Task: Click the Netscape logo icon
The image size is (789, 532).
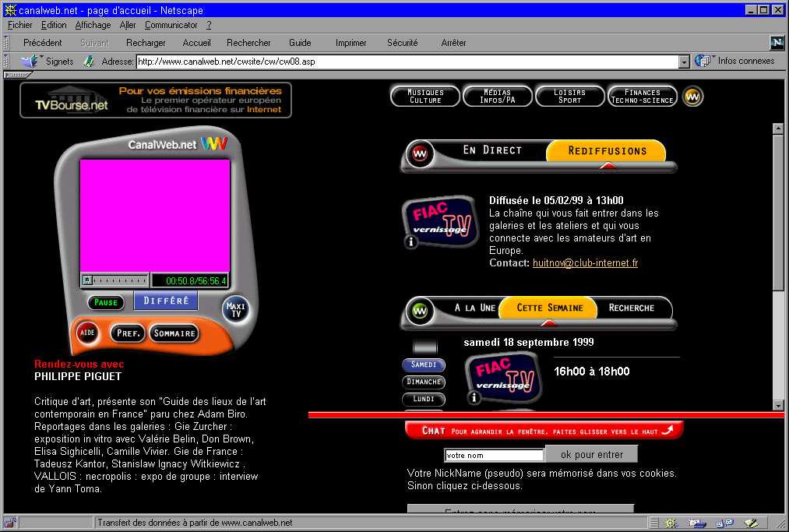Action: tap(777, 43)
